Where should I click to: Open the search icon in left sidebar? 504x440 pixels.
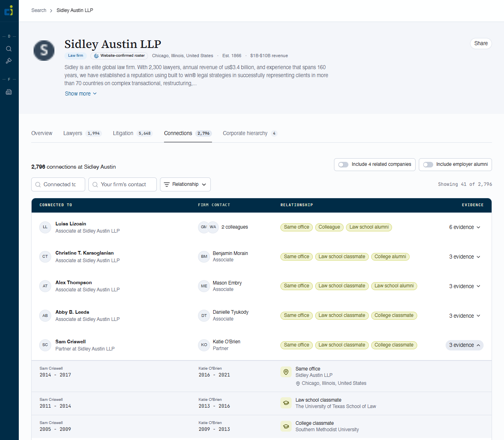9,49
